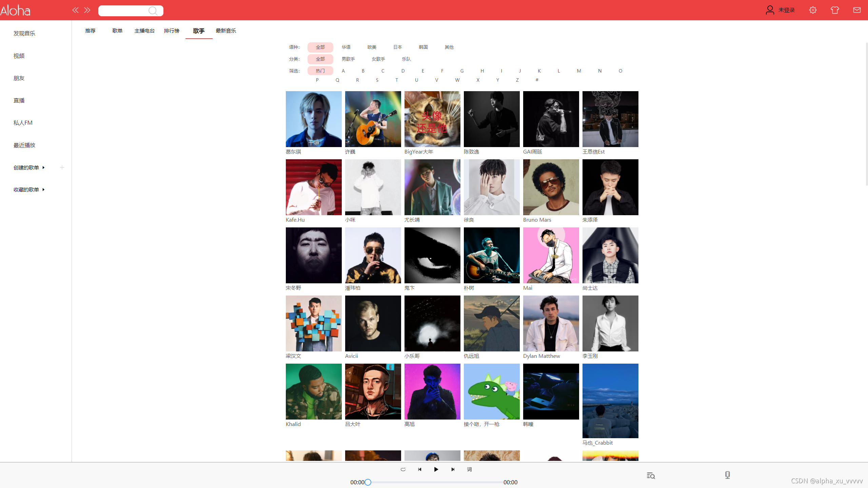
Task: Filter artists by letter K
Action: [539, 71]
